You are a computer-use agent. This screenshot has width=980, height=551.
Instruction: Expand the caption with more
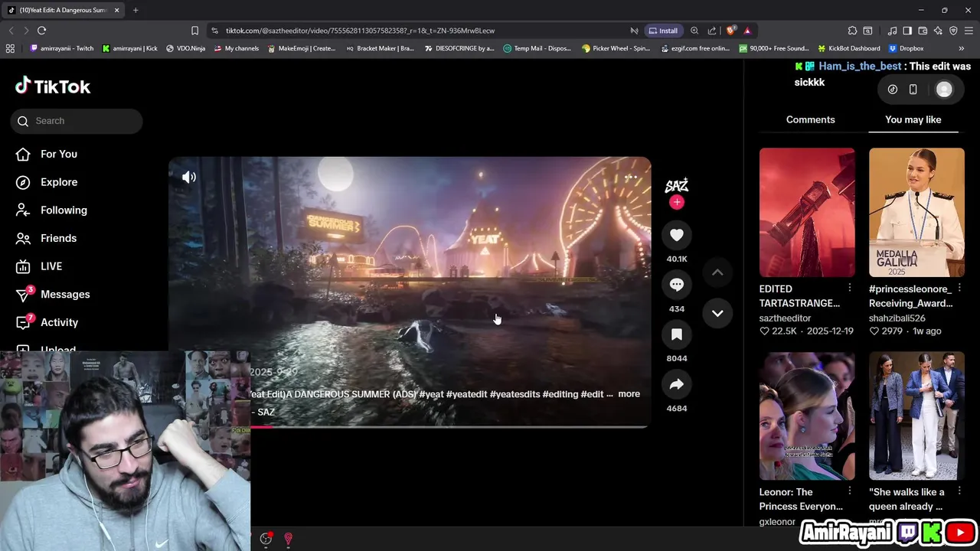(629, 394)
